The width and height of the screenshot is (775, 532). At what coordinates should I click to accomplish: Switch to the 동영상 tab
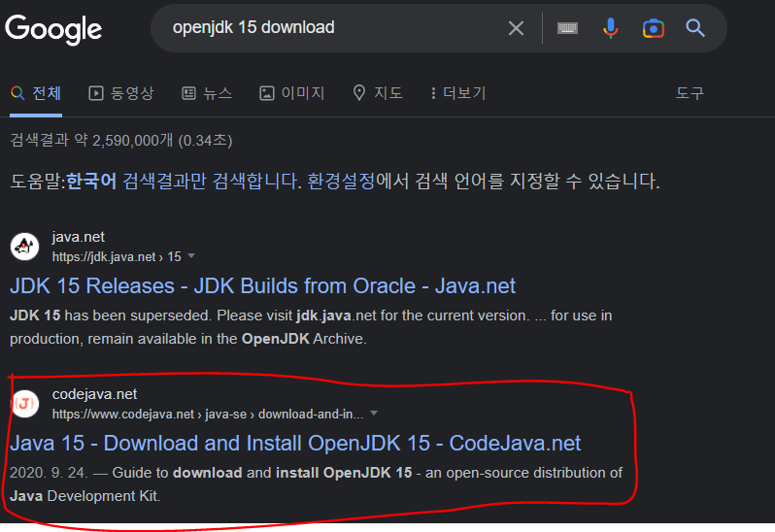click(121, 93)
